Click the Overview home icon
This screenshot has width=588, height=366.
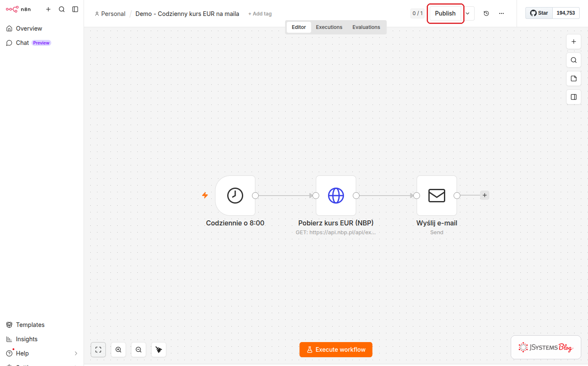(9, 29)
